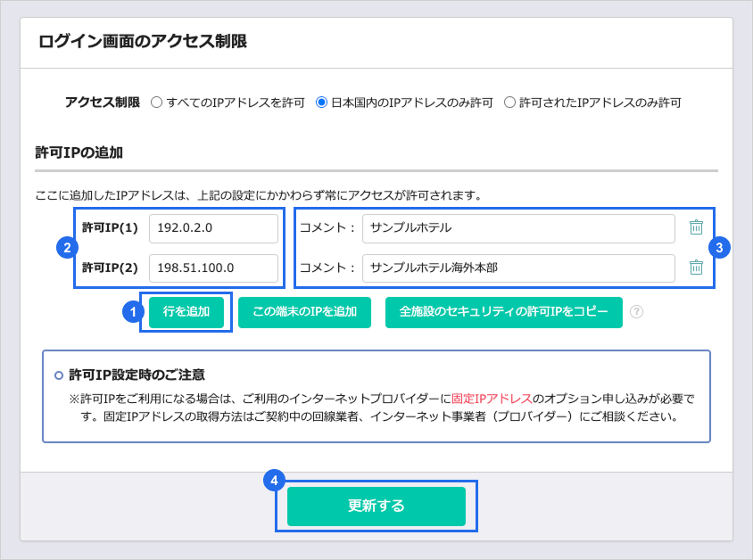
Task: Click the red 固定IPアドレス text
Action: pyautogui.click(x=492, y=399)
